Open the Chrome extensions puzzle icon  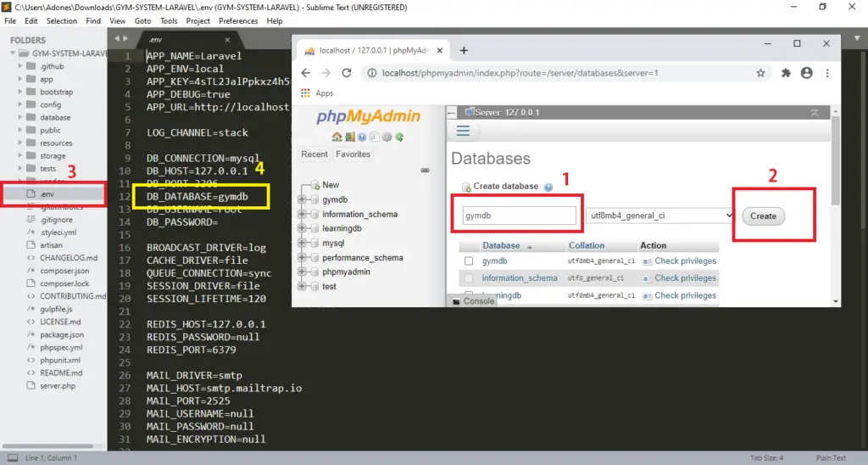tap(786, 73)
